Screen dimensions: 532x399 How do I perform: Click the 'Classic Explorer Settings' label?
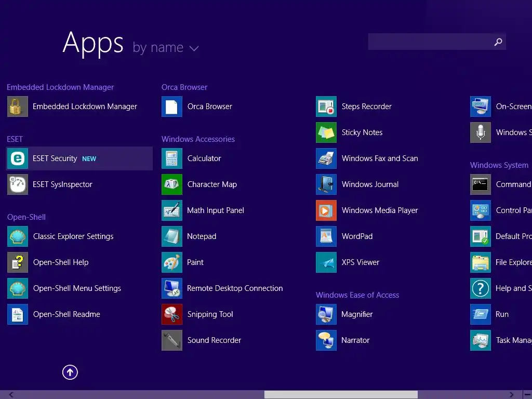click(73, 236)
